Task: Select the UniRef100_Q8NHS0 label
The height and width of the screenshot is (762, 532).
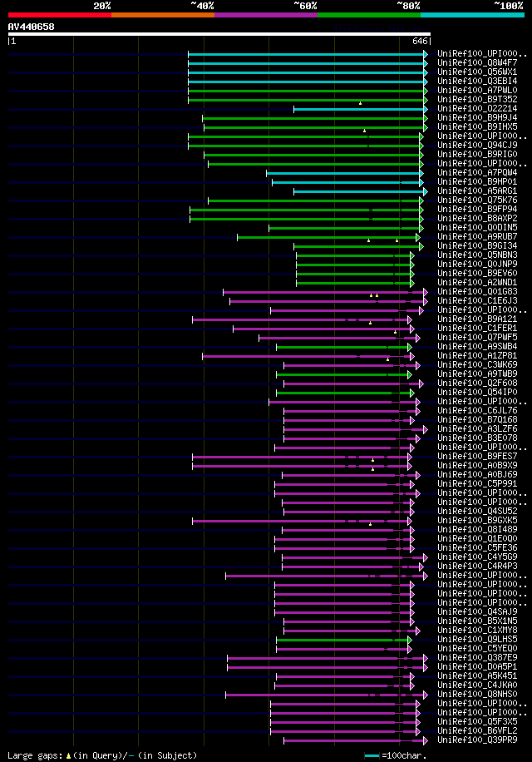Action: click(477, 695)
